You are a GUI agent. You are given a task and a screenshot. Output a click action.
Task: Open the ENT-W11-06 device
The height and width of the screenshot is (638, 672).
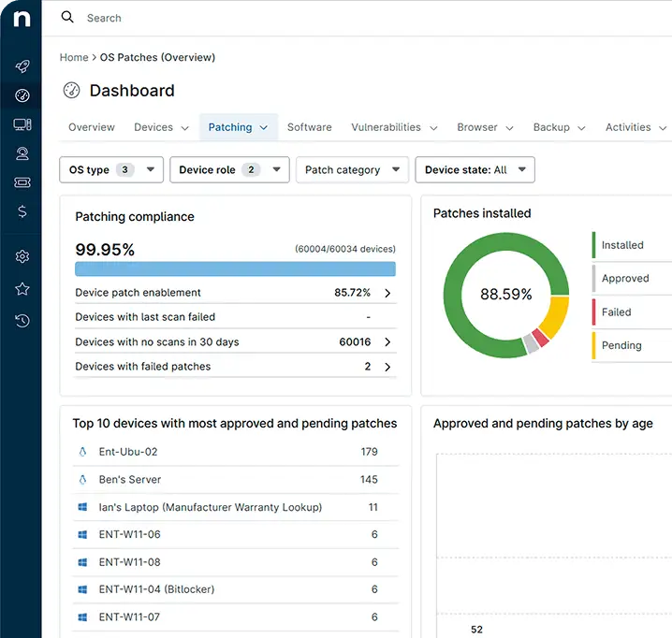point(236,534)
